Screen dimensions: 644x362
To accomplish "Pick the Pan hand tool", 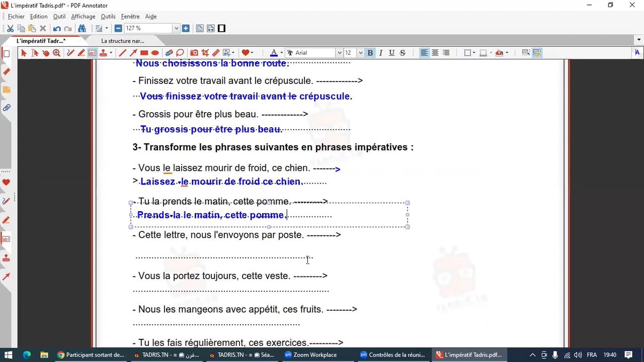I will 46,53.
